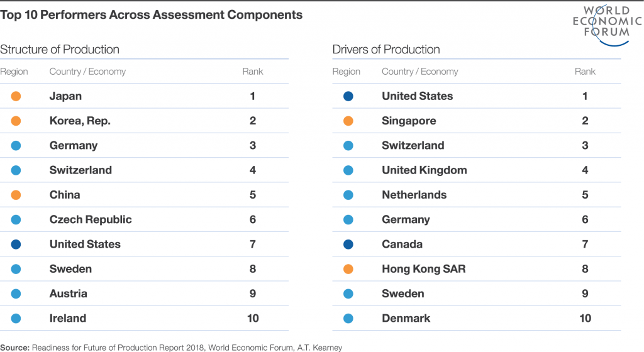
Task: Select the China row label
Action: coord(65,195)
